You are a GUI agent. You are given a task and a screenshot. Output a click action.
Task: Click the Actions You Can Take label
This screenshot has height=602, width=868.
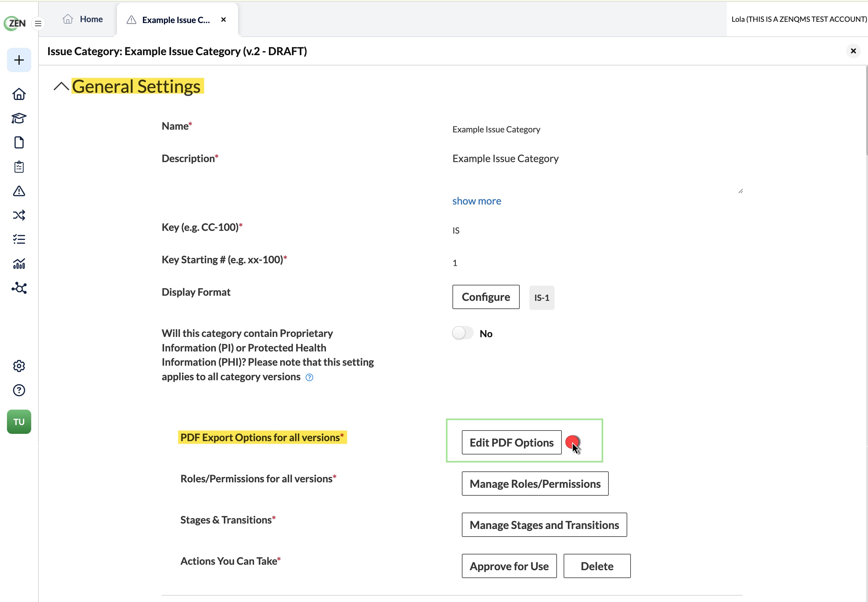230,561
